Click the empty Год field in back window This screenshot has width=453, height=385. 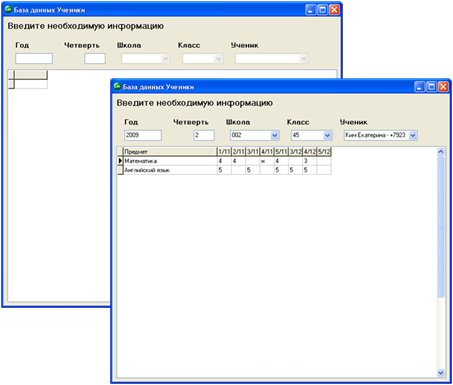[x=34, y=58]
